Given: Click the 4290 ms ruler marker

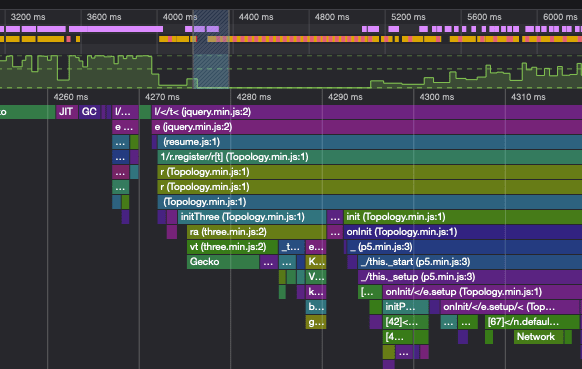Looking at the screenshot, I should point(345,97).
